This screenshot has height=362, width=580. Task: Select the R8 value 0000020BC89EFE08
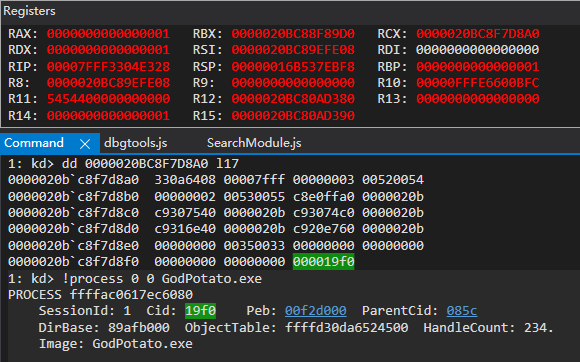point(108,82)
